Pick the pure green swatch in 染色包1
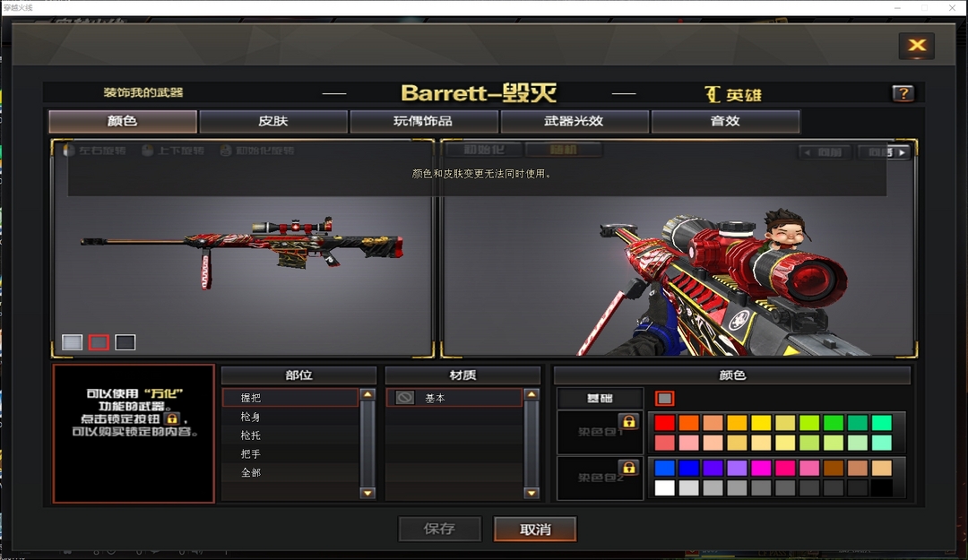The image size is (968, 560). [834, 422]
